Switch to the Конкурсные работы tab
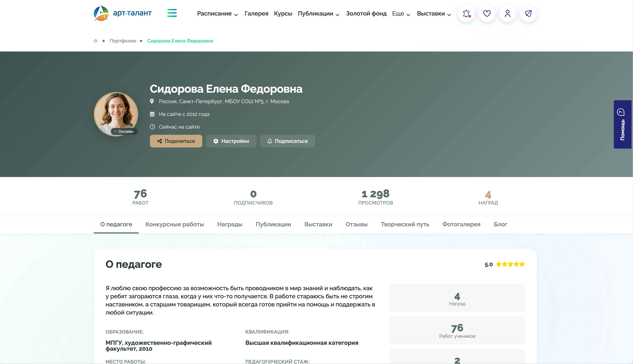 click(175, 224)
